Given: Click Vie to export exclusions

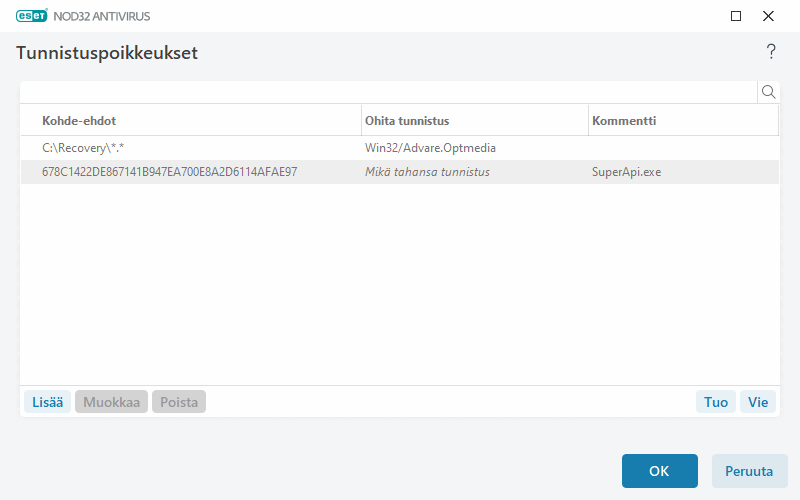Looking at the screenshot, I should (758, 402).
